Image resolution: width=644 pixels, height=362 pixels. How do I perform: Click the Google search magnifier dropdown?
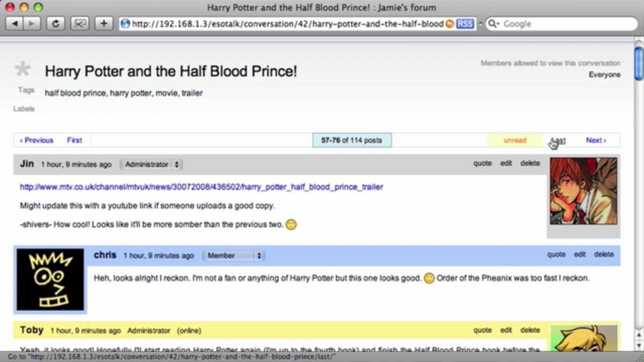494,24
